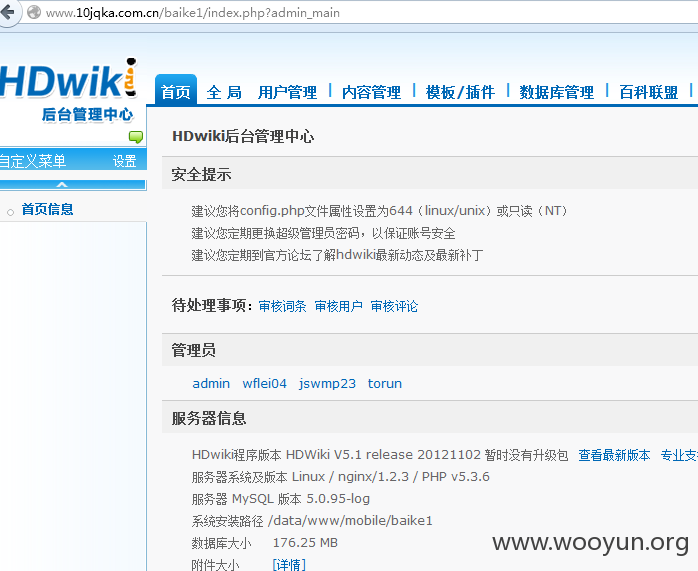The width and height of the screenshot is (698, 571).
Task: Click the browser back arrow button
Action: (x=8, y=12)
